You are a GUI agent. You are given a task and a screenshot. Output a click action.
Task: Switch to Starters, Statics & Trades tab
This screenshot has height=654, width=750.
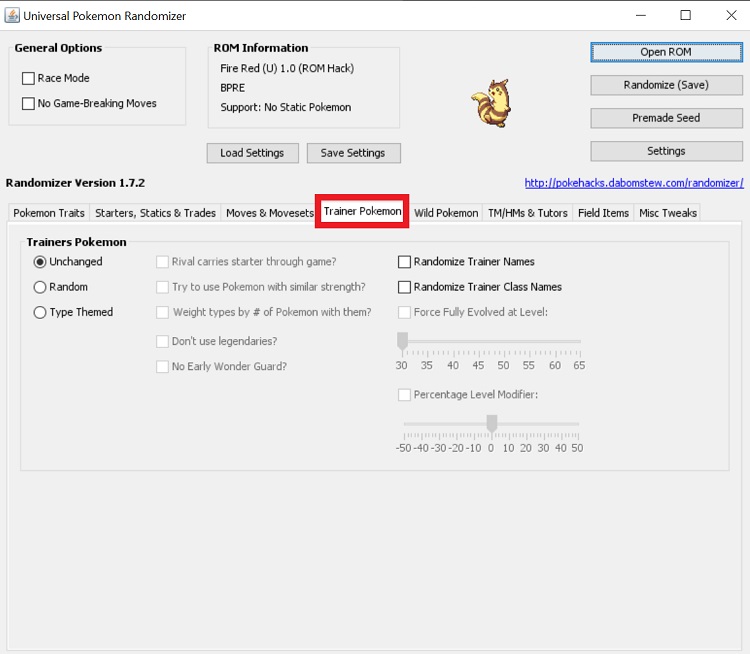click(155, 213)
